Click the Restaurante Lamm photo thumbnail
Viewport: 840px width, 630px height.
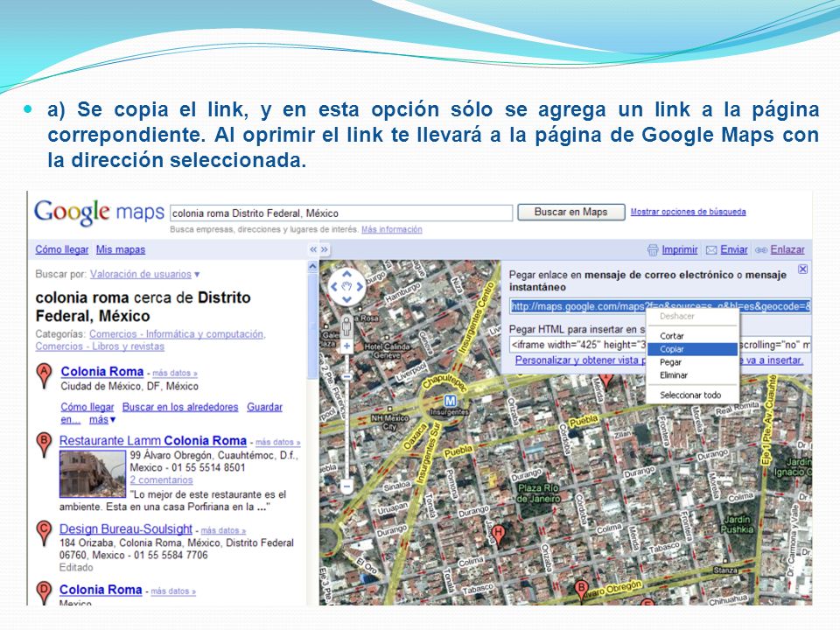93,473
